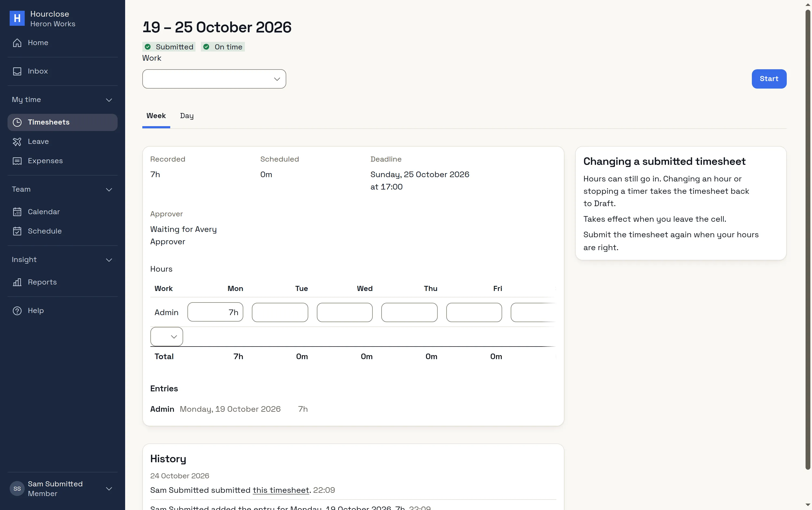Click the Schedule calendar-check icon
The image size is (812, 510).
[x=17, y=231]
